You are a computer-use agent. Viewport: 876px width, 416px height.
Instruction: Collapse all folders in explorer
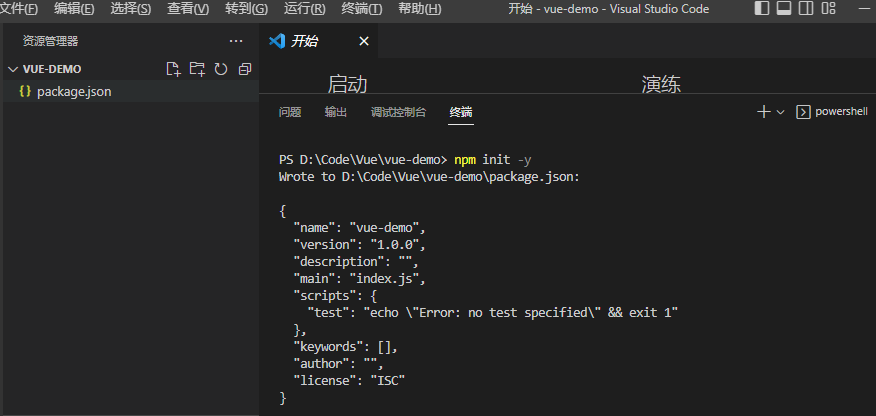tap(245, 69)
